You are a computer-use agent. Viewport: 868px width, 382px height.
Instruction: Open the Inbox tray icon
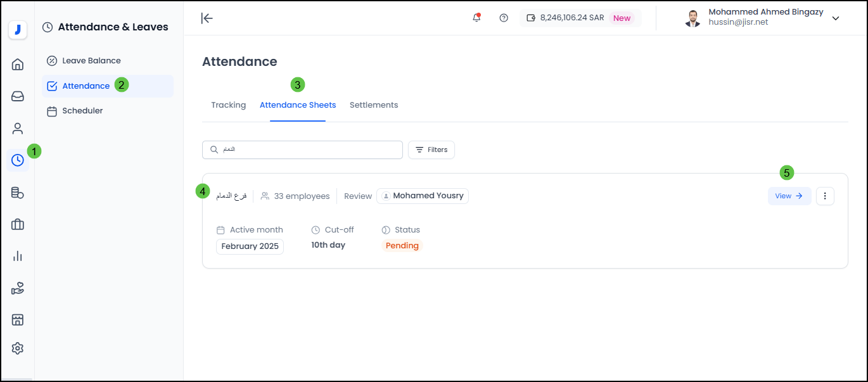[x=18, y=96]
